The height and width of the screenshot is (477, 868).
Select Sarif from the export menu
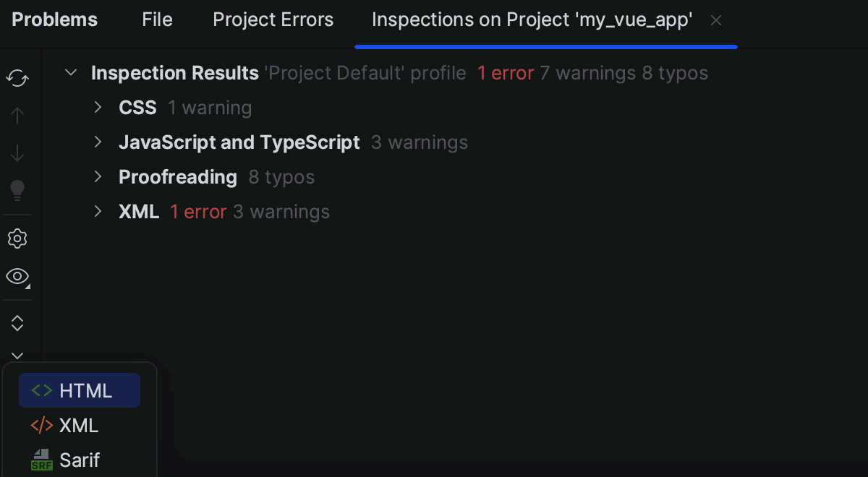[80, 460]
